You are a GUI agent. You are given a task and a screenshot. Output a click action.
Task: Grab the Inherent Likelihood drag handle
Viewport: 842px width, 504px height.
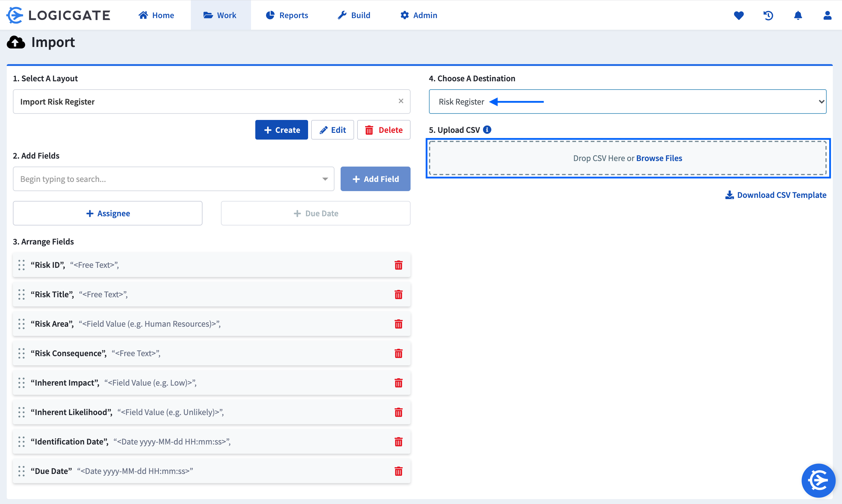21,412
